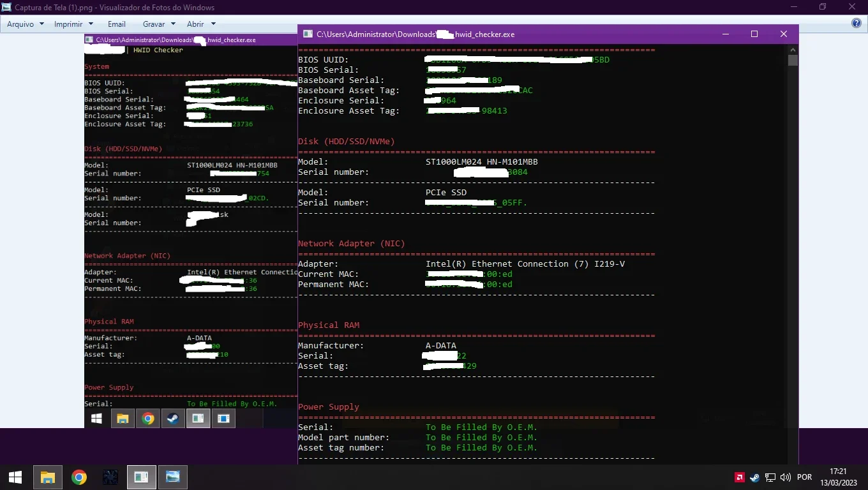Click the Email toolbar item
Viewport: 868px width, 490px height.
click(117, 24)
